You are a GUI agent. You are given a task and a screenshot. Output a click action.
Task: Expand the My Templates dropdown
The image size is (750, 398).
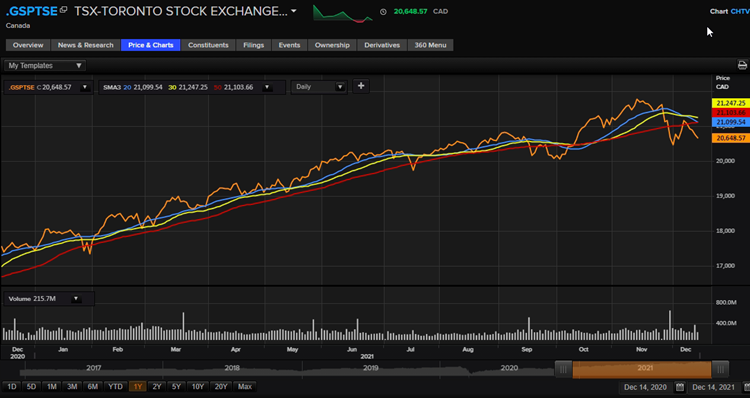coord(45,66)
